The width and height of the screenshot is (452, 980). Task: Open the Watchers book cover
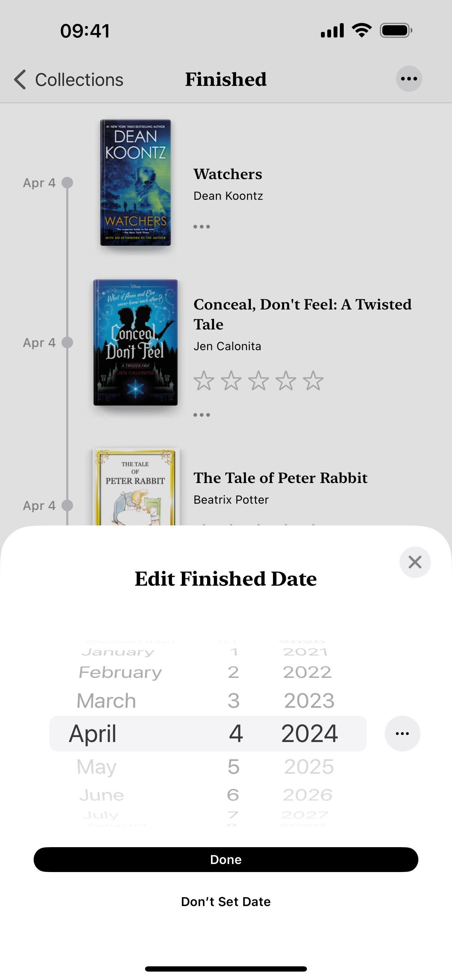click(136, 183)
